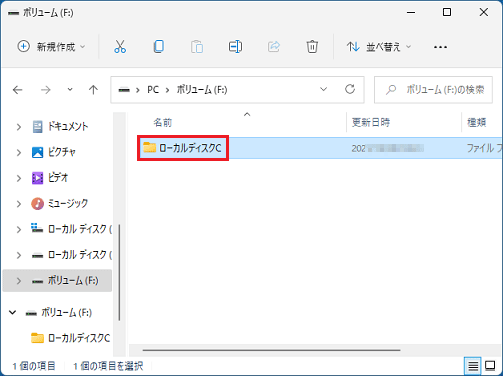Click the search magnifier icon
The image size is (503, 376).
click(x=391, y=90)
